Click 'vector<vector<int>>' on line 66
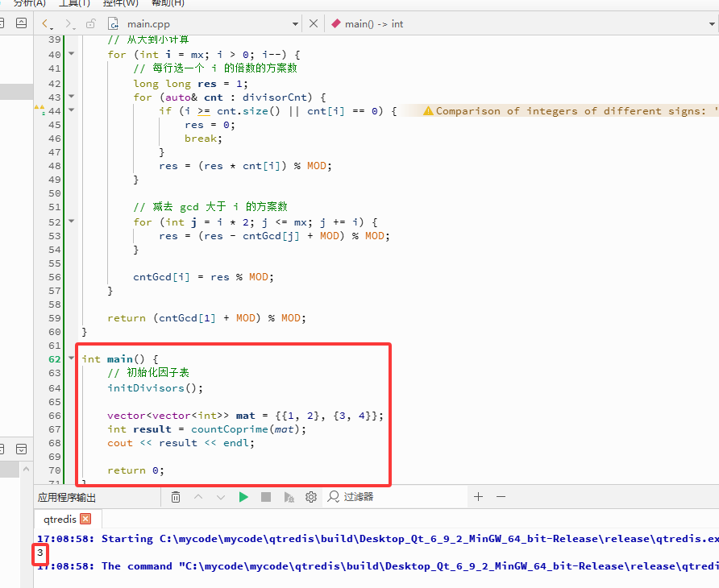 168,415
